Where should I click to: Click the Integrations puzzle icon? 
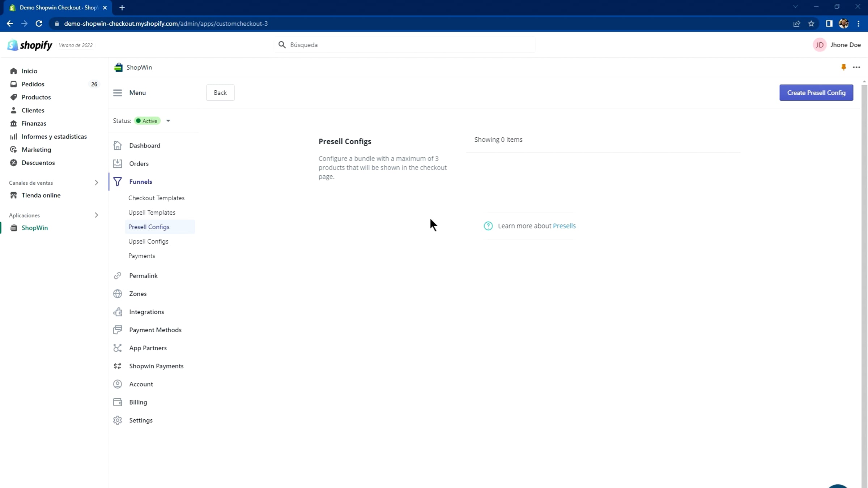tap(118, 312)
